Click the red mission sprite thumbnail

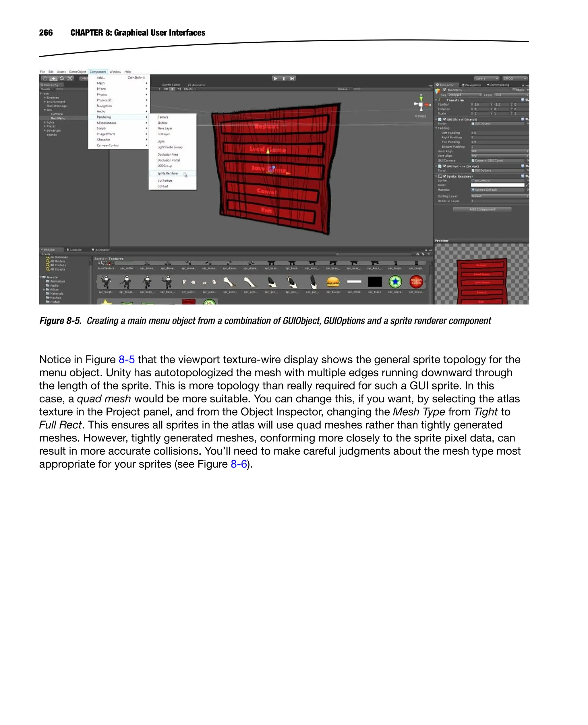click(x=416, y=281)
